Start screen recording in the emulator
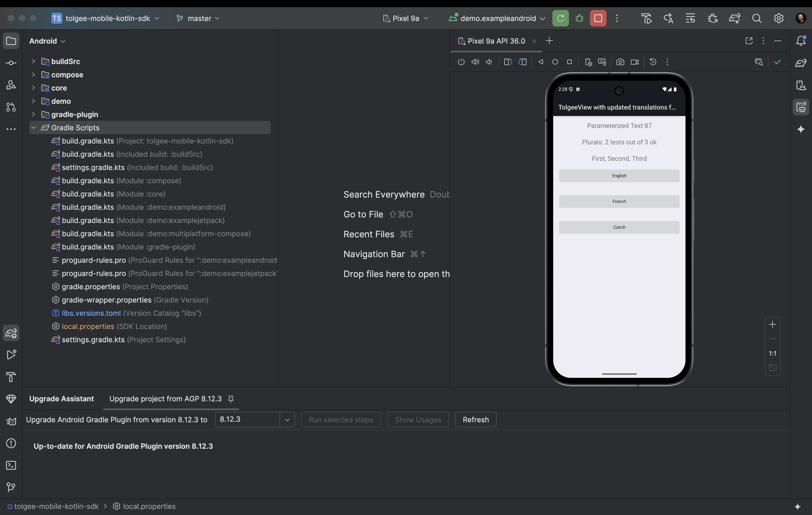 (635, 62)
